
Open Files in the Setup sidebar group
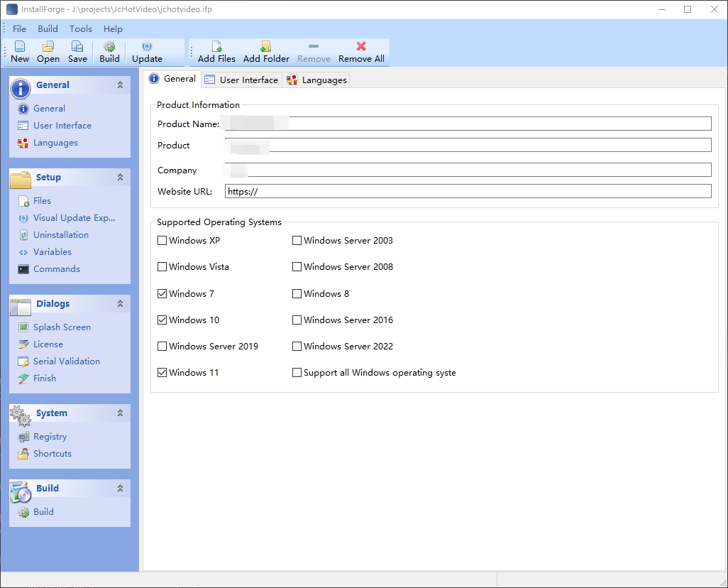pyautogui.click(x=35, y=201)
